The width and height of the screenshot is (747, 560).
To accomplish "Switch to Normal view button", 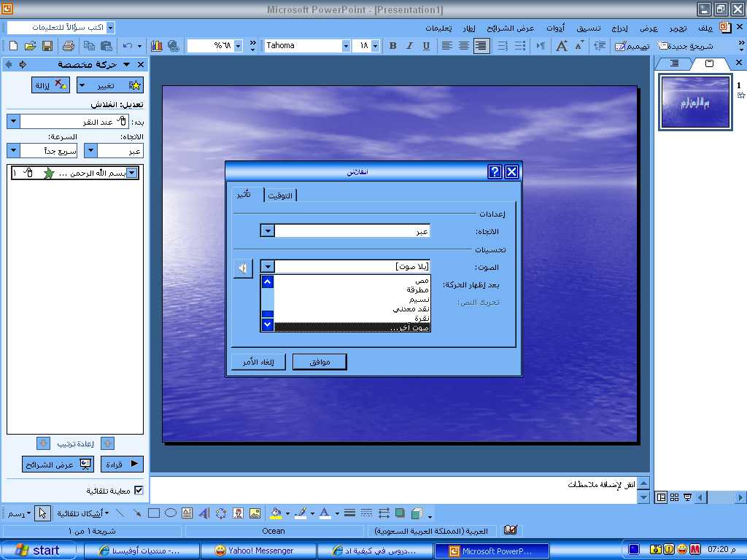I will tap(661, 497).
